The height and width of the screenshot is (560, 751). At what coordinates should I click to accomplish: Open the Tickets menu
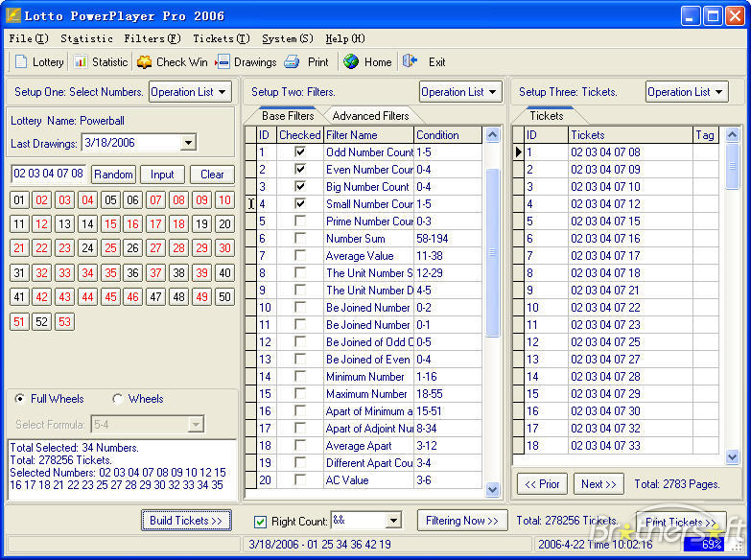click(x=222, y=38)
